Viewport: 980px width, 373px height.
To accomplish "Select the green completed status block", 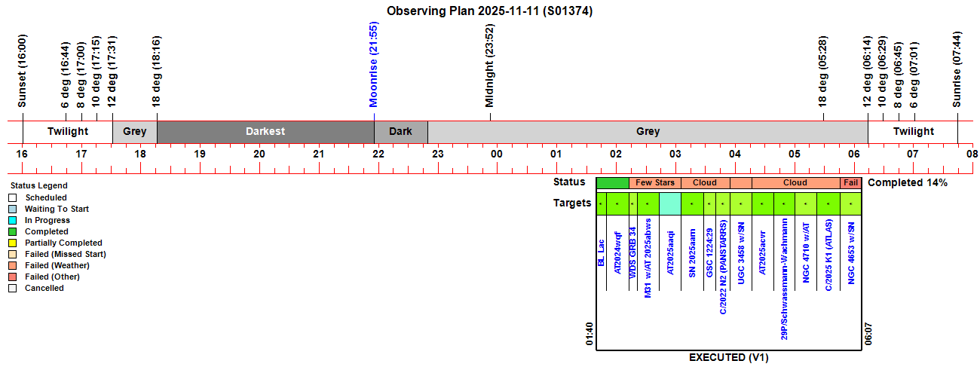I will point(612,182).
